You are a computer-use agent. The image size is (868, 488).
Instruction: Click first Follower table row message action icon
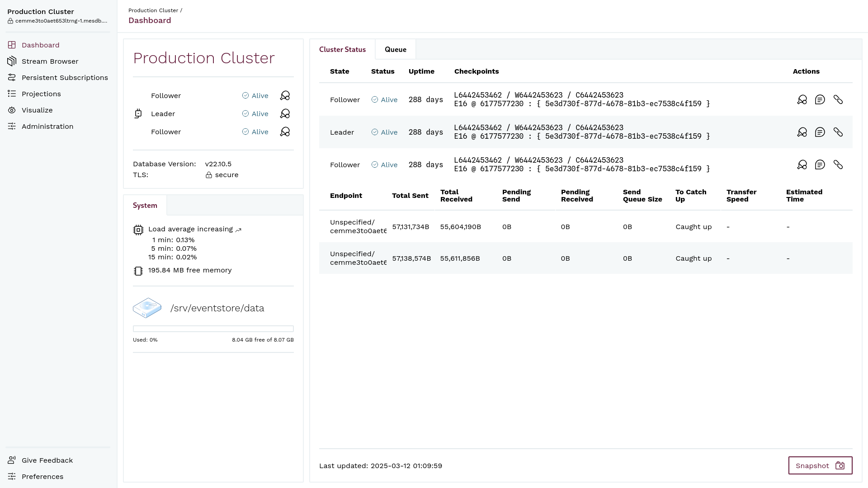pos(820,99)
